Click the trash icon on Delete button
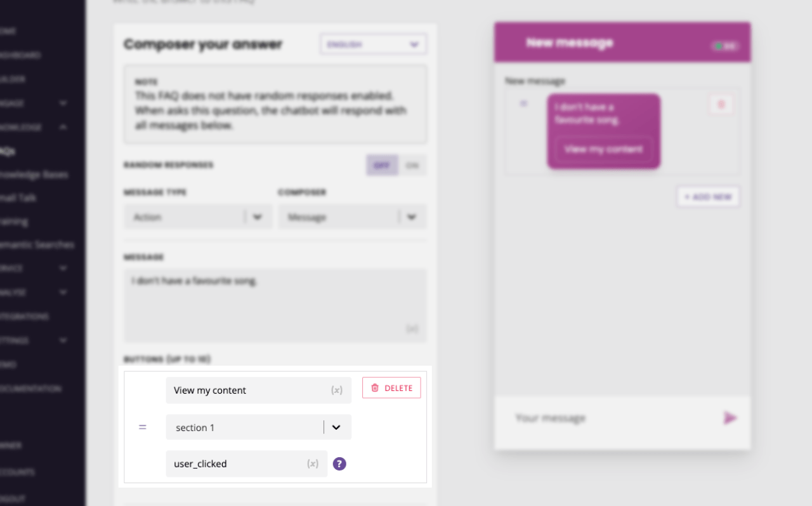 (375, 388)
